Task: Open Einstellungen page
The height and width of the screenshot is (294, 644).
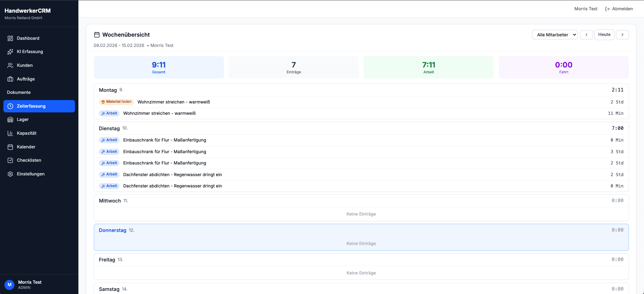Action: coord(39,174)
